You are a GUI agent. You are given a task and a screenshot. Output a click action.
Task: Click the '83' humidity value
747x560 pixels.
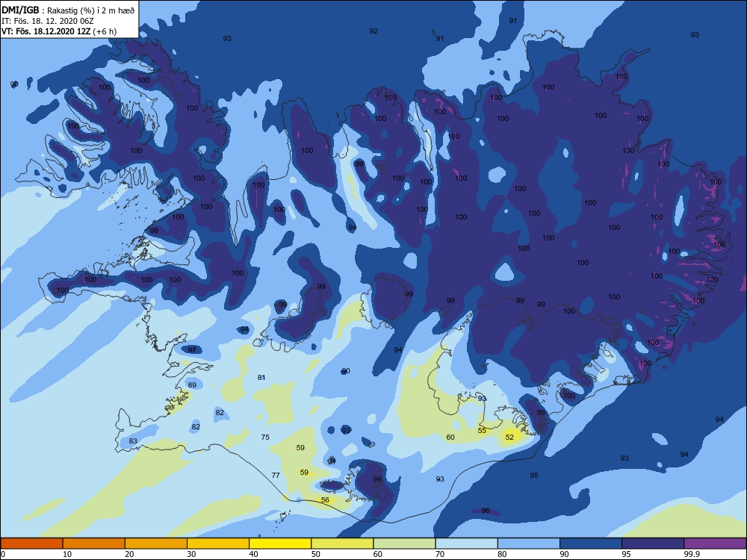click(133, 441)
